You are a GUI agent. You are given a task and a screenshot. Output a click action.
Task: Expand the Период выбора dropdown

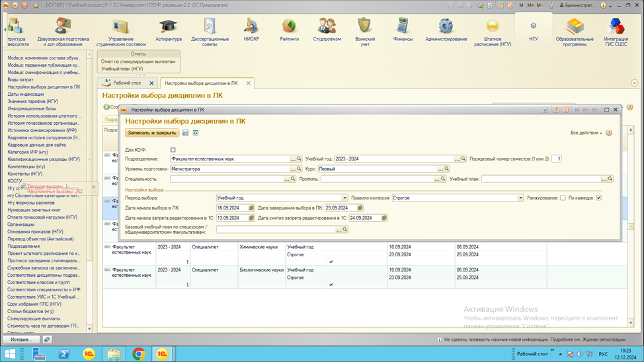coord(344,198)
